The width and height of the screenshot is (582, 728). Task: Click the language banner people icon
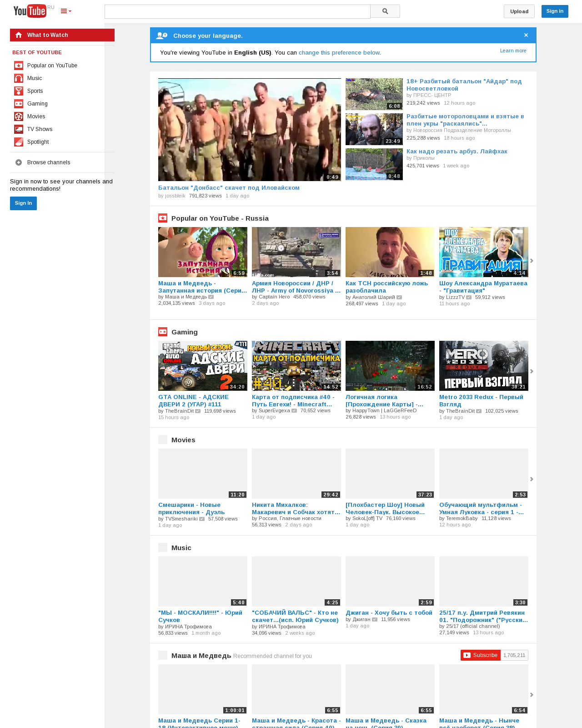pyautogui.click(x=161, y=35)
